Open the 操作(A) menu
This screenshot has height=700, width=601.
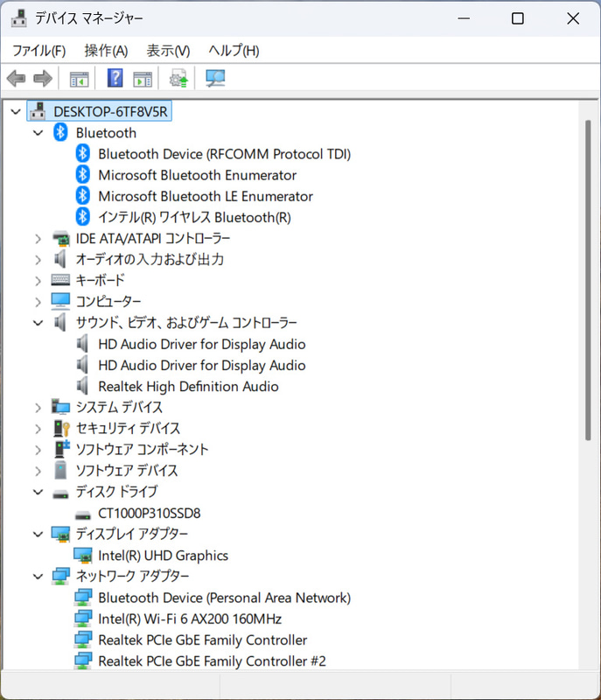click(106, 51)
